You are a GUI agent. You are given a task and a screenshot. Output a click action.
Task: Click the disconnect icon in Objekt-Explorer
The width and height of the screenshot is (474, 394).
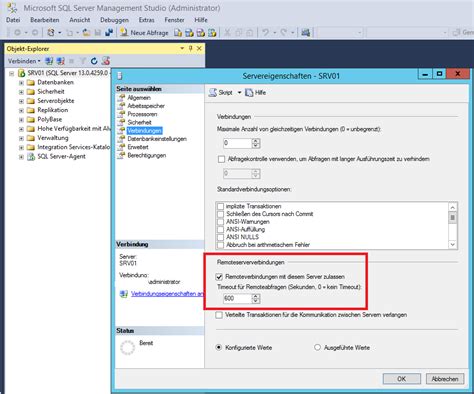[x=60, y=61]
